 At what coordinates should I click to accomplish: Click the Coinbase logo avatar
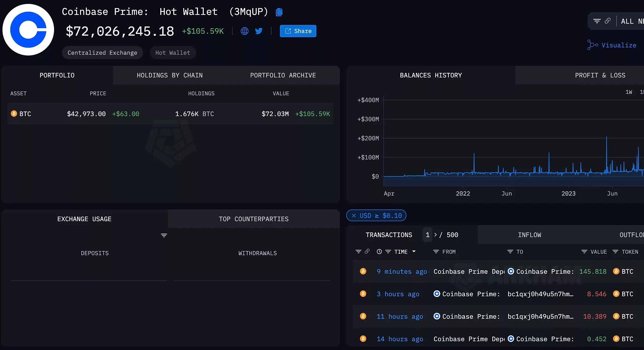(28, 30)
